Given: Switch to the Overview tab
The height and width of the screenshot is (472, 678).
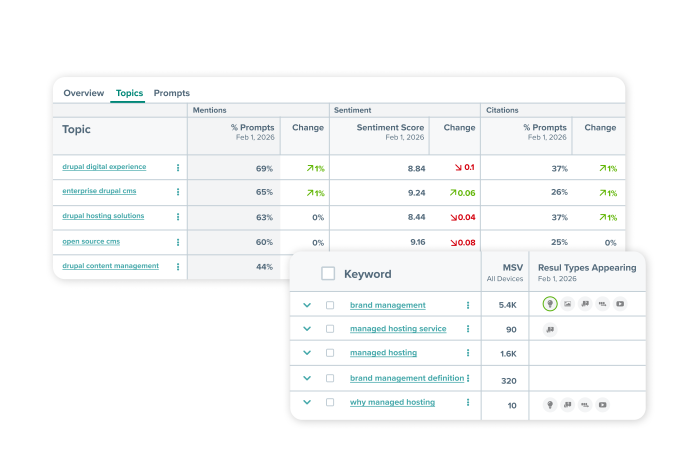Looking at the screenshot, I should pos(83,93).
